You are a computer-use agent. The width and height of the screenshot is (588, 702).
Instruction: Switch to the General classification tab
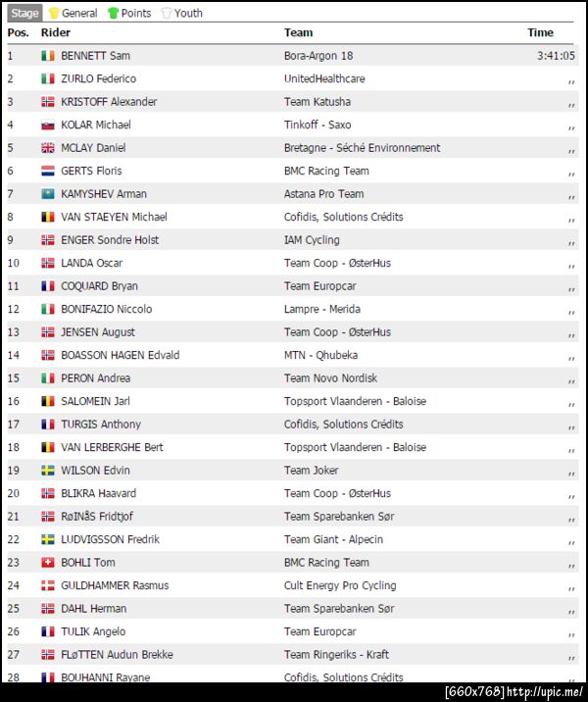[x=78, y=14]
